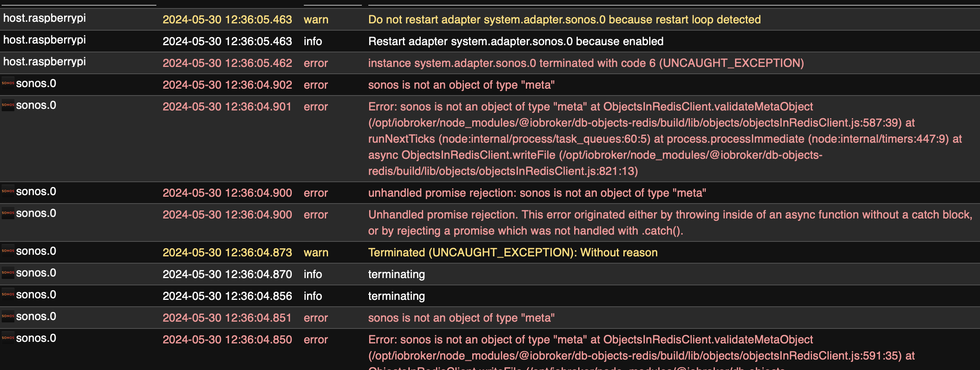
Task: Click the 'terminating' message at 12:36:04.870
Action: pyautogui.click(x=397, y=274)
